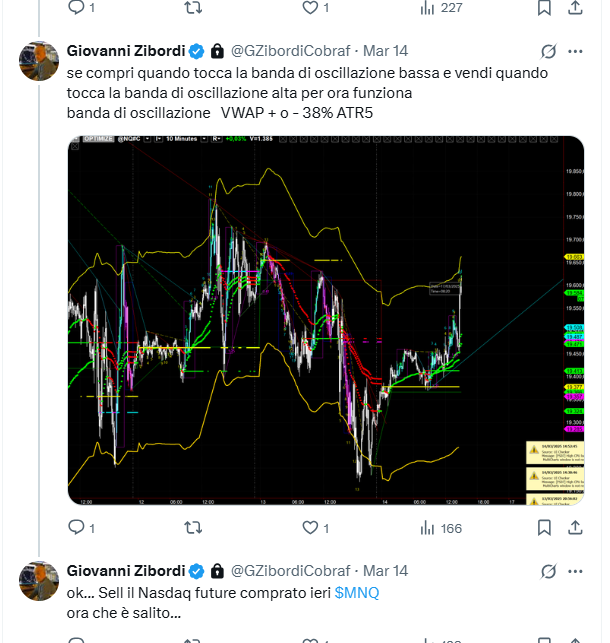
Task: Open the $MNQ cashtag link
Action: click(357, 592)
